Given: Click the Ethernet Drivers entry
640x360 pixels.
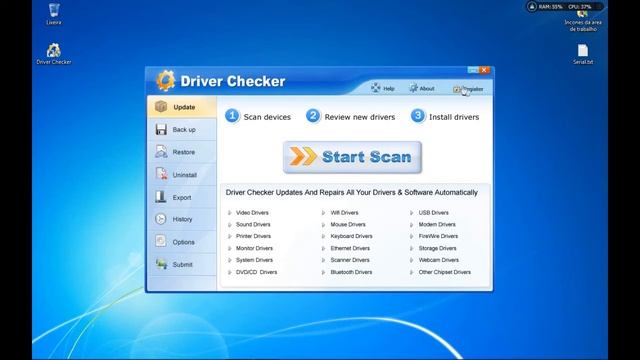Looking at the screenshot, I should point(350,248).
